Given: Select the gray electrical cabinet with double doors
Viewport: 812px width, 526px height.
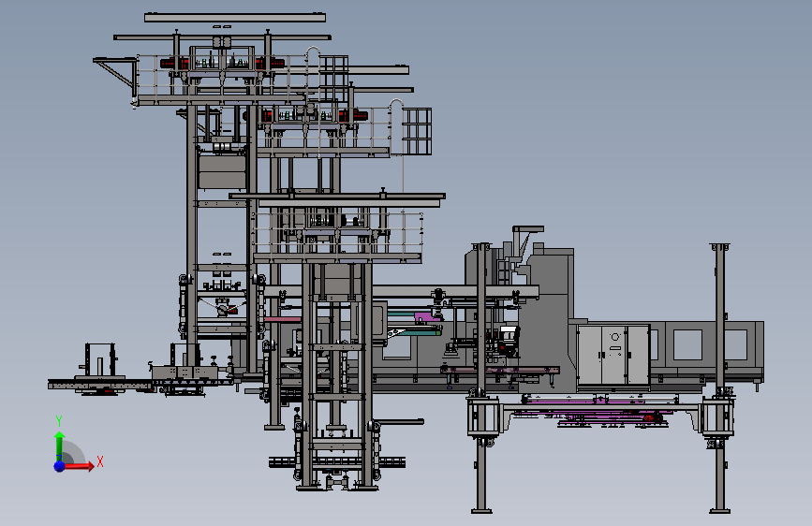Looking at the screenshot, I should [613, 357].
